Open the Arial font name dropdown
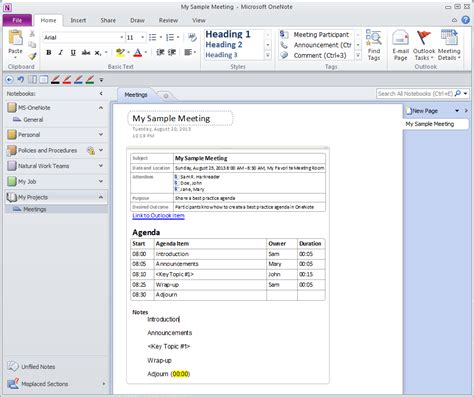The width and height of the screenshot is (474, 397). 122,37
